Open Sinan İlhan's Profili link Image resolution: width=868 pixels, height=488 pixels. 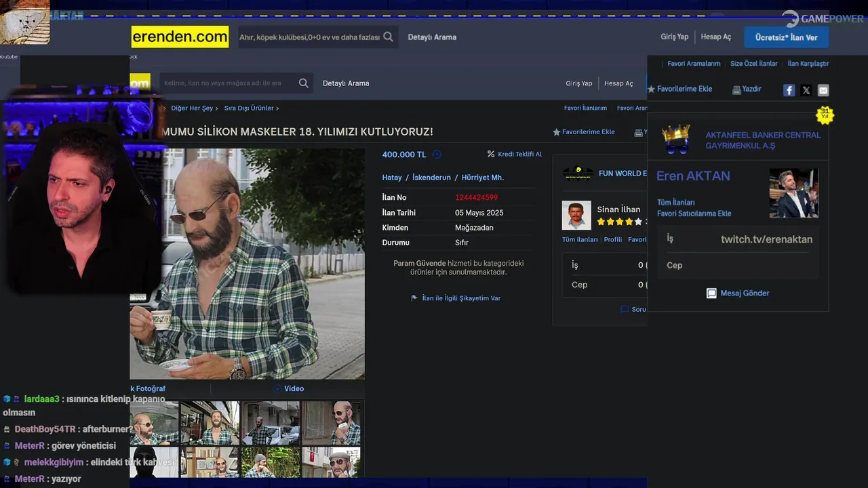click(x=613, y=240)
